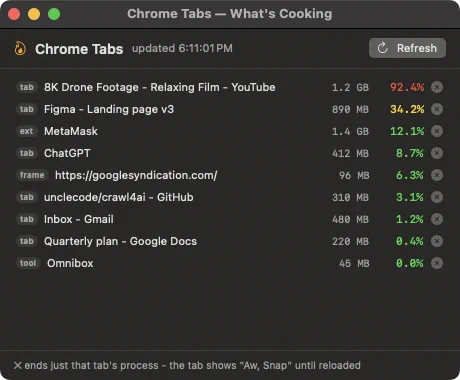Click the 96 MB memory value

(x=354, y=175)
